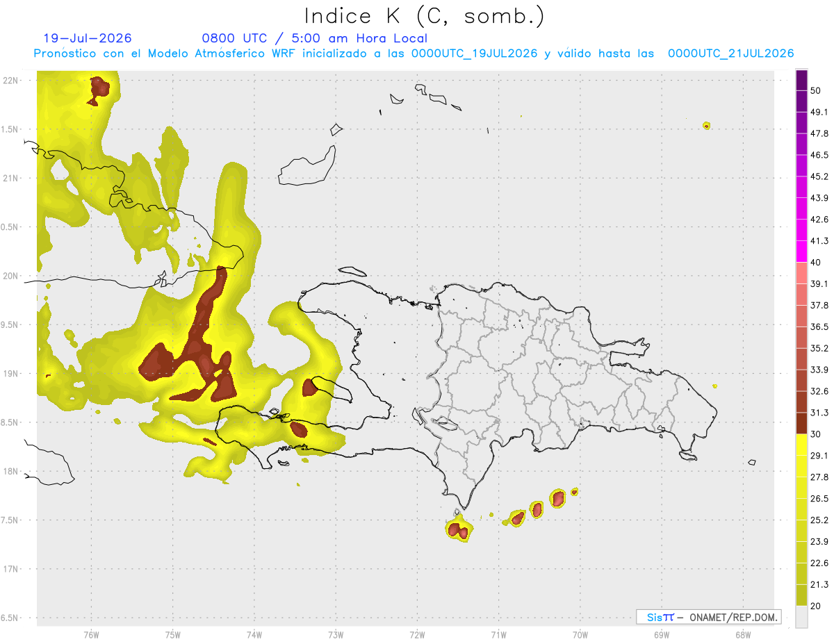
Task: Click the "73W" longitude label
Action: pos(336,635)
